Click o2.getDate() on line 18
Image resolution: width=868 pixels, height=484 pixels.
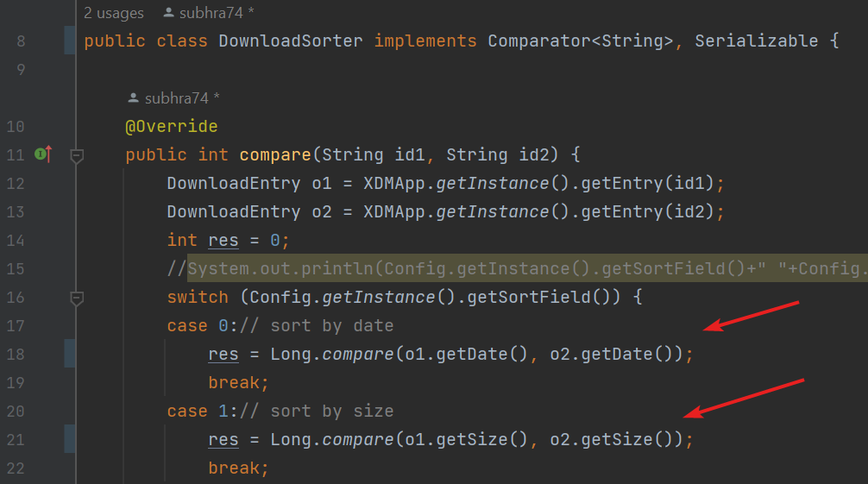coord(611,355)
